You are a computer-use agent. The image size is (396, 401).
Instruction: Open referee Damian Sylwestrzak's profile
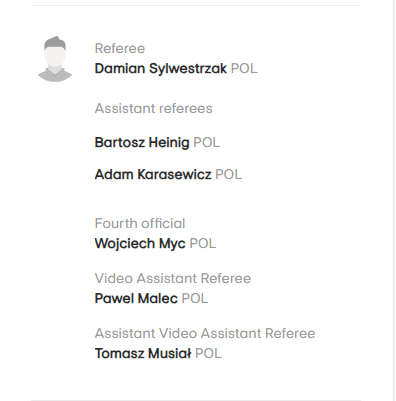click(x=161, y=69)
